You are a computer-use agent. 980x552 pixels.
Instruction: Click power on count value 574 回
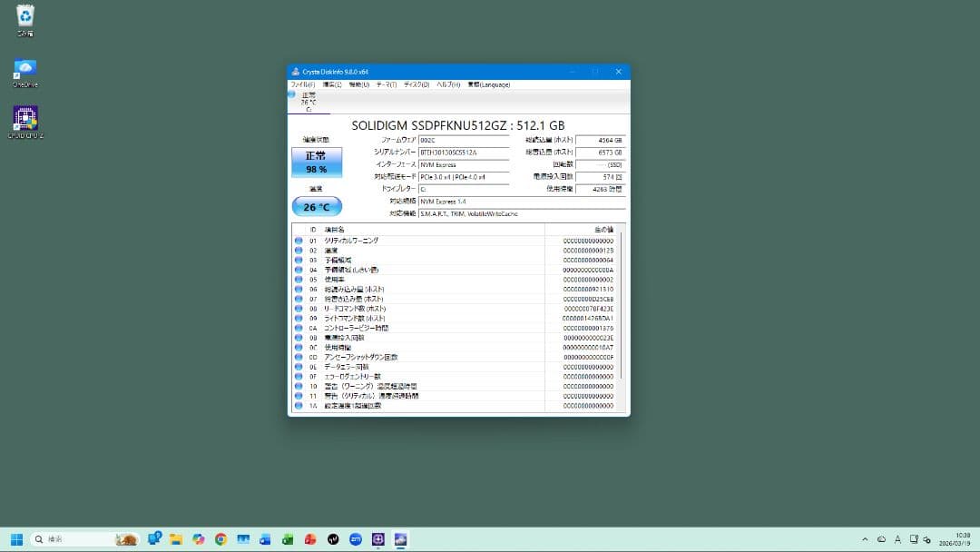600,177
